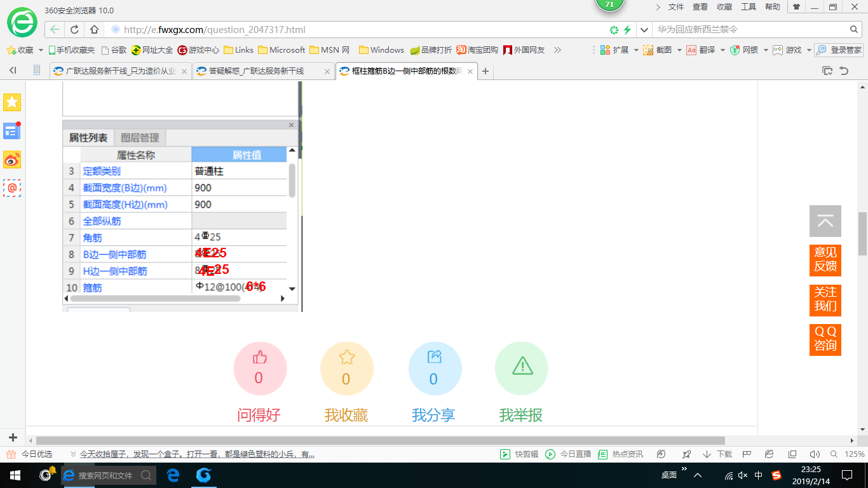This screenshot has width=868, height=488.
Task: Open the 淘宝团购 bookmark
Action: point(477,50)
